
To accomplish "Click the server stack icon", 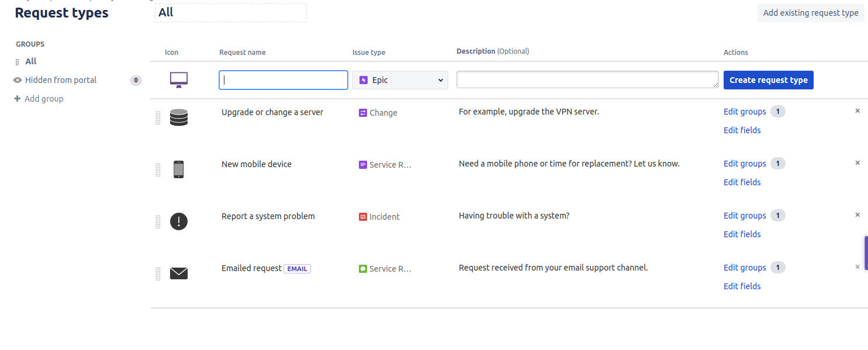I will 179,117.
